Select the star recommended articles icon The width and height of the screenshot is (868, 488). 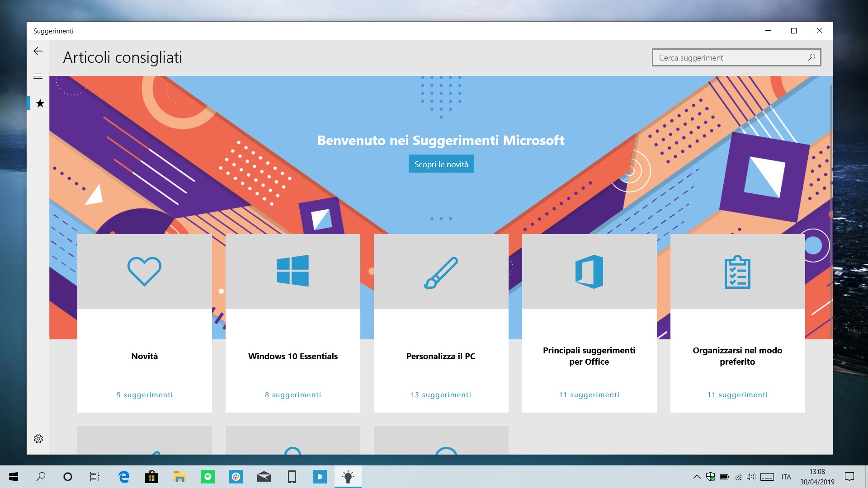coord(40,103)
